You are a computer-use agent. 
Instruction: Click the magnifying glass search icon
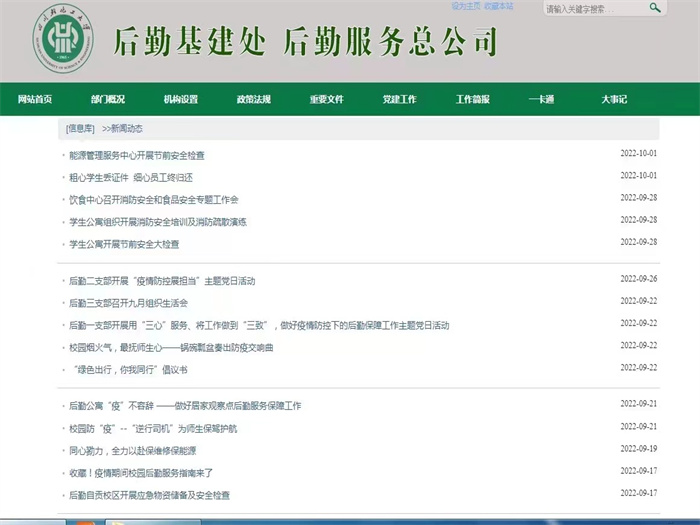click(x=655, y=8)
